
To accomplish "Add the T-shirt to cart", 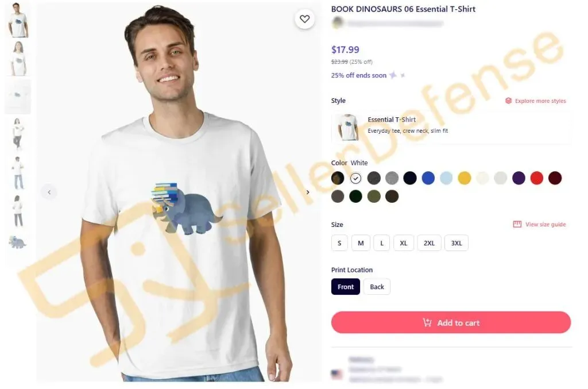I will [451, 322].
